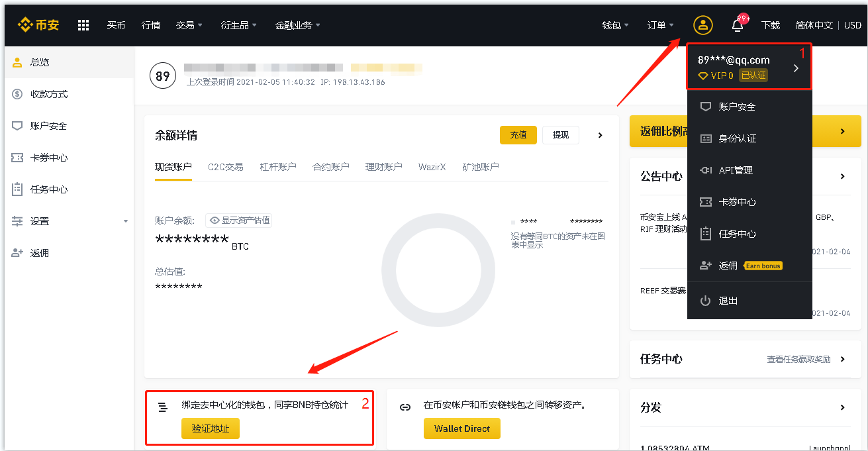Expand the 公告中心 arrow
This screenshot has width=868, height=451.
coord(843,176)
